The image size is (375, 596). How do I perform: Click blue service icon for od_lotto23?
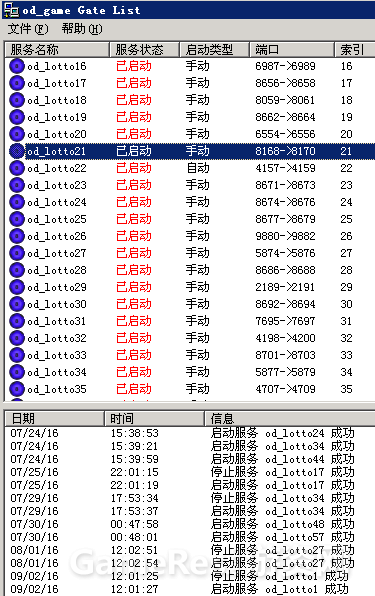coord(17,185)
